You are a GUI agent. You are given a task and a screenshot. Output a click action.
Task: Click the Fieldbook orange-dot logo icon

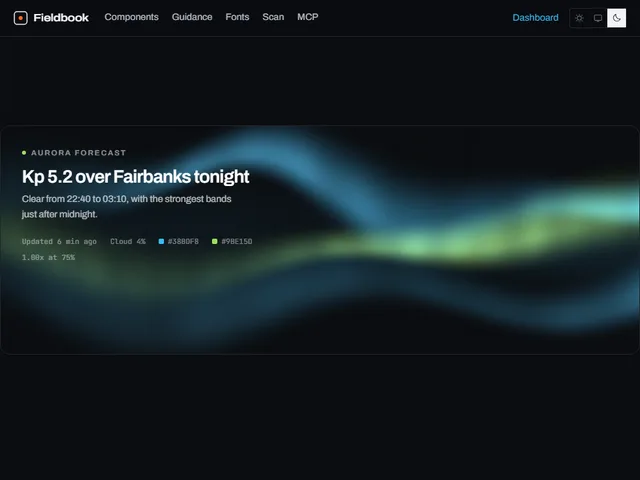pyautogui.click(x=20, y=18)
